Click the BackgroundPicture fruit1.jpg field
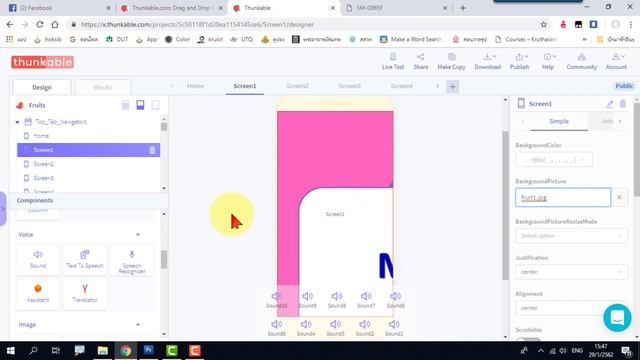Viewport: 640px width, 360px height. point(563,198)
